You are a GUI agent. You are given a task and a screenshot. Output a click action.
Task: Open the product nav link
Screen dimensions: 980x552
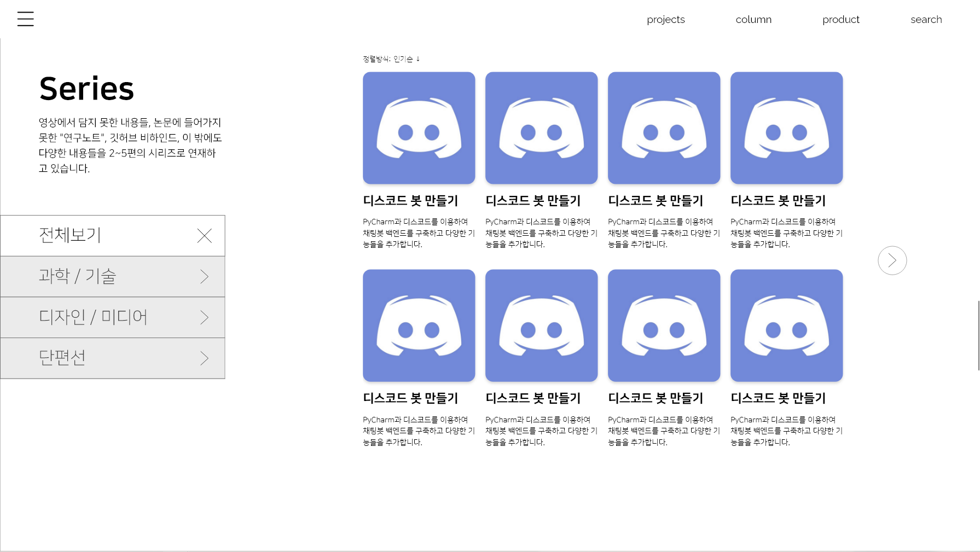click(x=841, y=20)
